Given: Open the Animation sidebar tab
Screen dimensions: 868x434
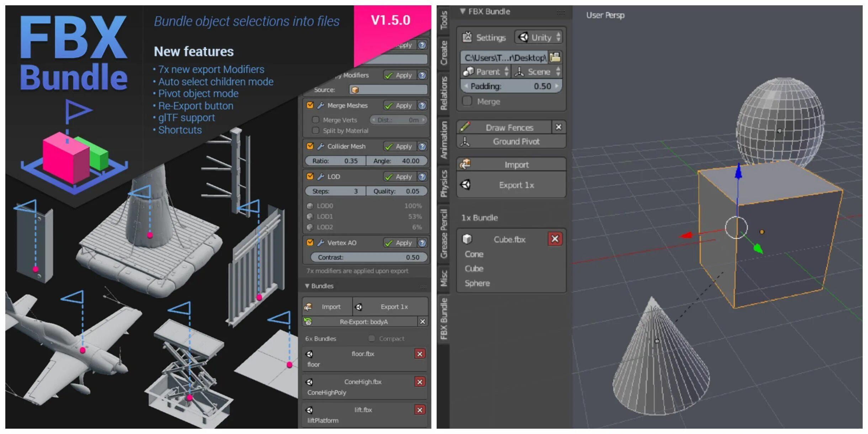Looking at the screenshot, I should pyautogui.click(x=444, y=139).
